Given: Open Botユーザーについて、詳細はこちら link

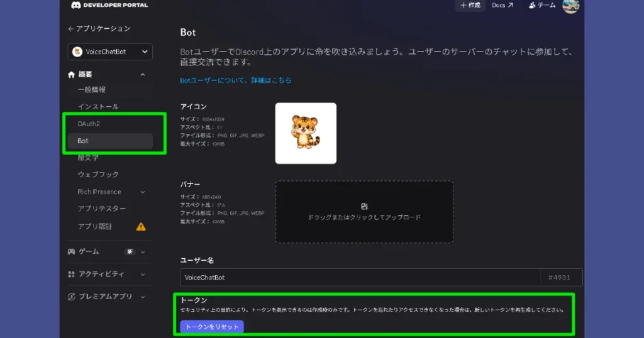Looking at the screenshot, I should point(236,80).
